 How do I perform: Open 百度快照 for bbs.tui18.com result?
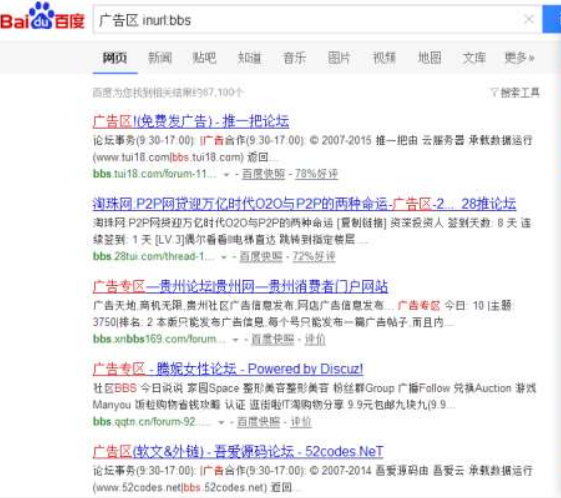pos(263,174)
